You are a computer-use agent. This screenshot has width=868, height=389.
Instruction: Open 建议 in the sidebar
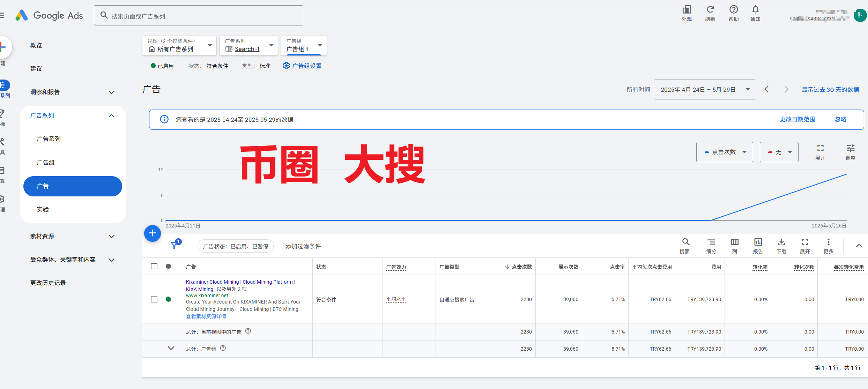tap(36, 69)
